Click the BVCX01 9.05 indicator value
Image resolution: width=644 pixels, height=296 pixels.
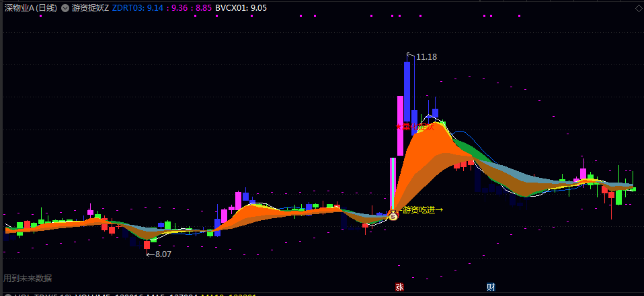pos(241,8)
